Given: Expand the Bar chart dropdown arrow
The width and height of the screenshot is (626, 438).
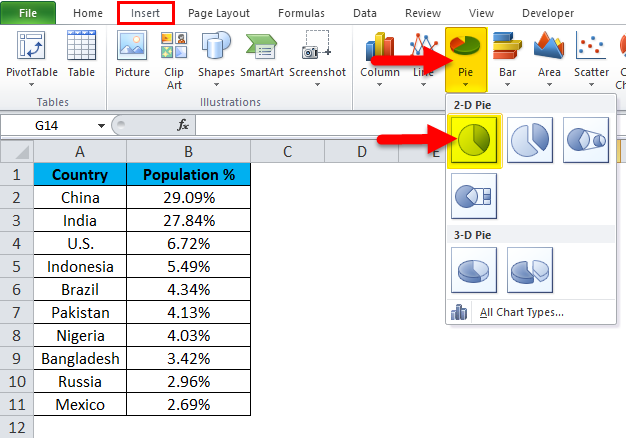Looking at the screenshot, I should pyautogui.click(x=507, y=85).
